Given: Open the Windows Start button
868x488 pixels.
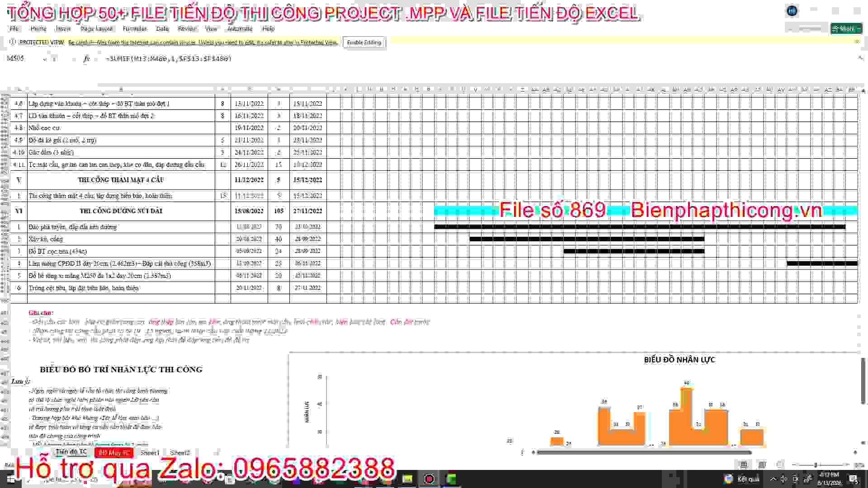Looking at the screenshot, I should [x=10, y=479].
